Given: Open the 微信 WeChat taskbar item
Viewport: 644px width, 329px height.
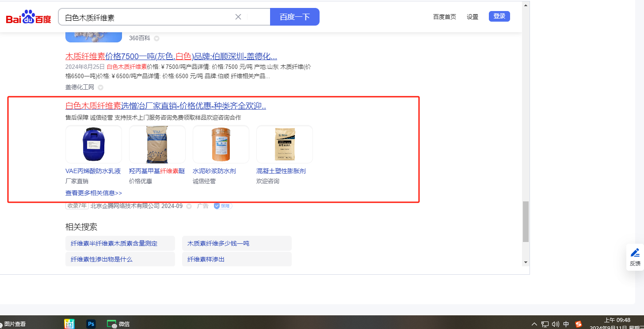Looking at the screenshot, I should [118, 324].
